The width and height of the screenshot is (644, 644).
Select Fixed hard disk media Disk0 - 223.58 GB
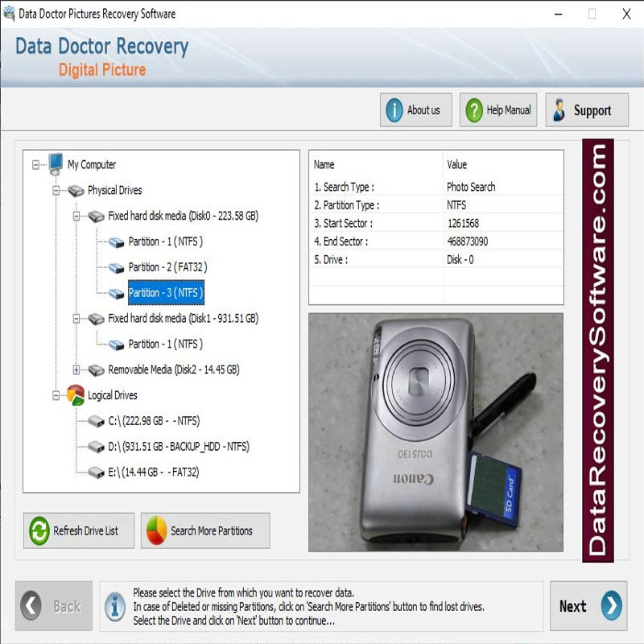click(x=184, y=216)
